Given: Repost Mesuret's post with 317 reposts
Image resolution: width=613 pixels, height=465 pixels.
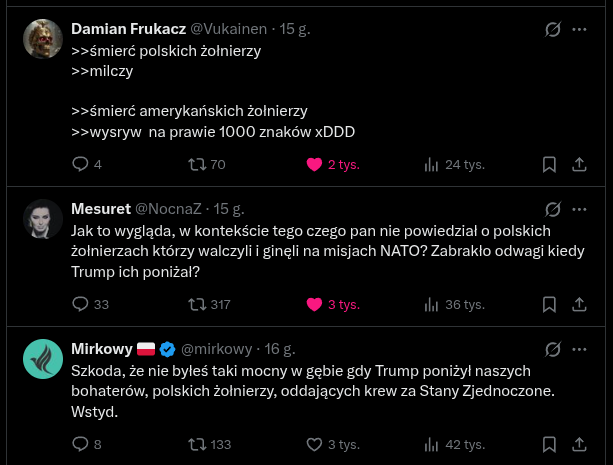Looking at the screenshot, I should pos(197,305).
